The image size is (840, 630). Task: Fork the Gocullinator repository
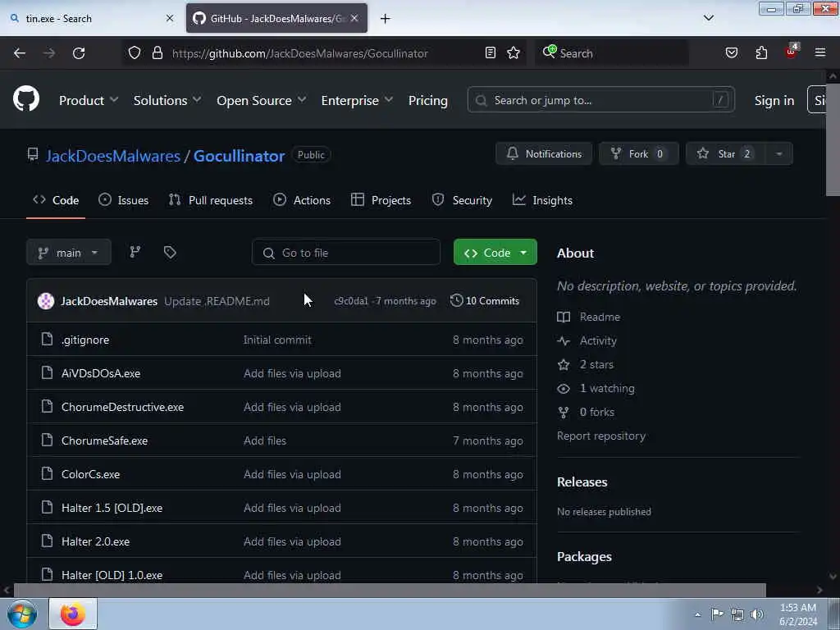638,153
